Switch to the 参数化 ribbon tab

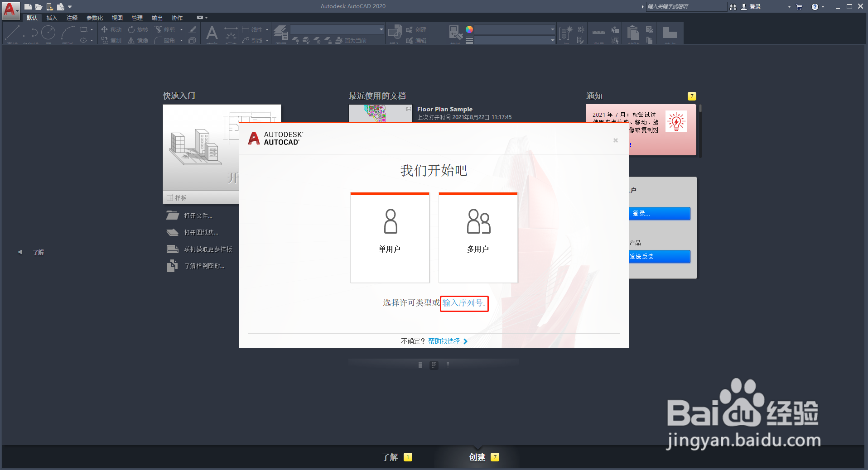95,18
